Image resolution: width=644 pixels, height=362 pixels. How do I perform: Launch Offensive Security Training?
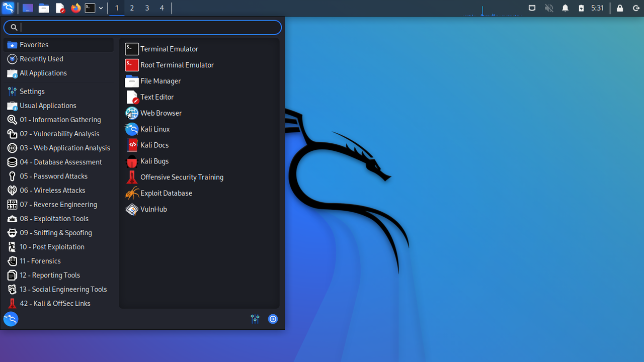(x=182, y=177)
